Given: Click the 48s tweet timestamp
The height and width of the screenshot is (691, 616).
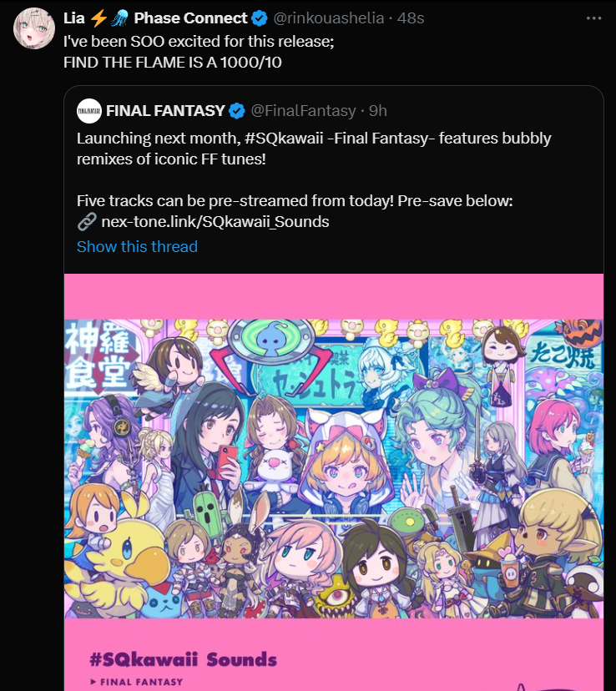Looking at the screenshot, I should coord(411,18).
